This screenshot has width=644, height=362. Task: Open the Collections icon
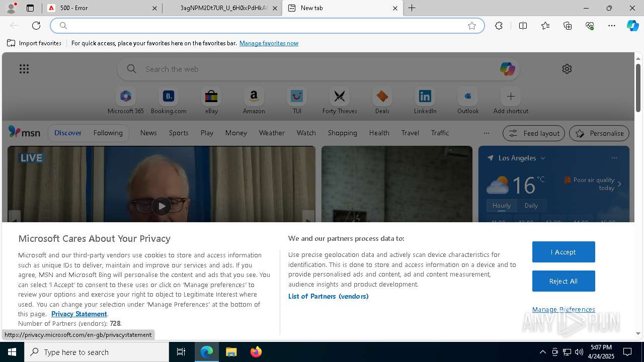(568, 26)
